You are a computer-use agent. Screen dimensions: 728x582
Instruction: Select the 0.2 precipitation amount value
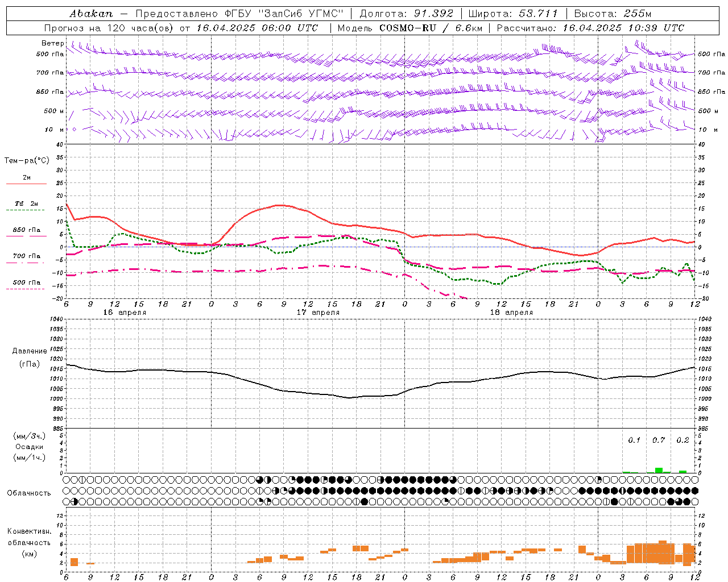tap(682, 440)
